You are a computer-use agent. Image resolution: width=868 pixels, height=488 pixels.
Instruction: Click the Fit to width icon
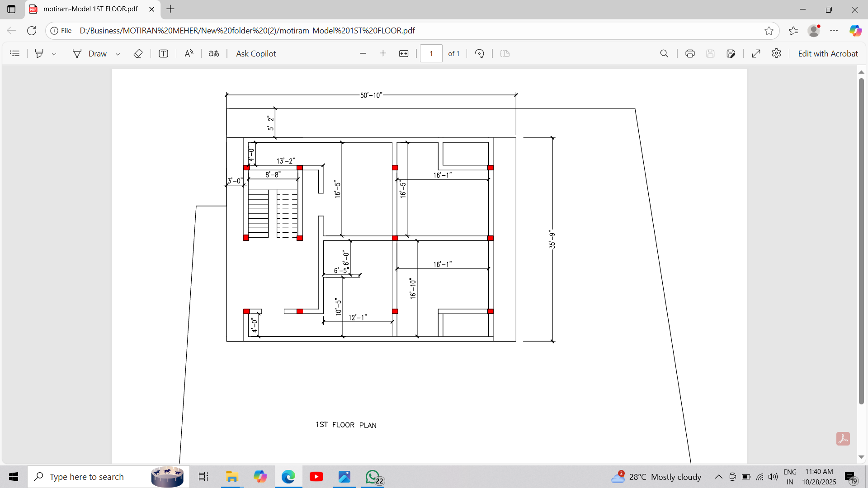[x=404, y=54]
